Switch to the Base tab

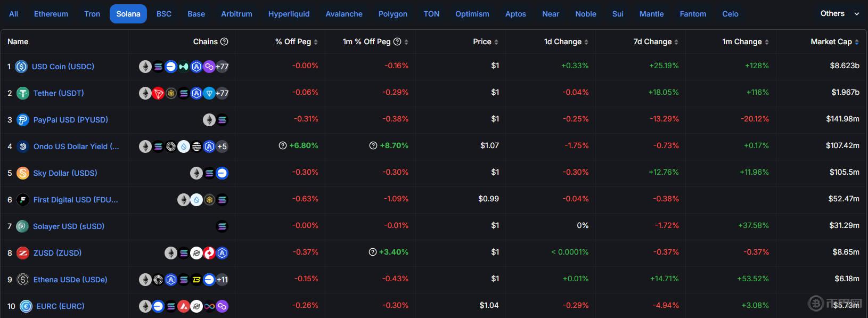196,14
